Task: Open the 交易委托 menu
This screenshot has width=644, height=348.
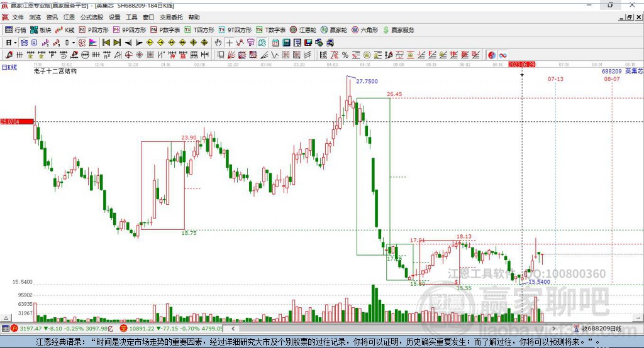Action: coord(171,17)
